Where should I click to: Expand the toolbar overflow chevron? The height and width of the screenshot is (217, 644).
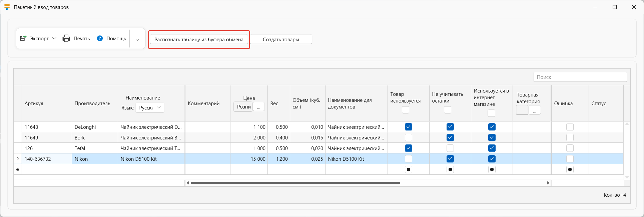[137, 40]
